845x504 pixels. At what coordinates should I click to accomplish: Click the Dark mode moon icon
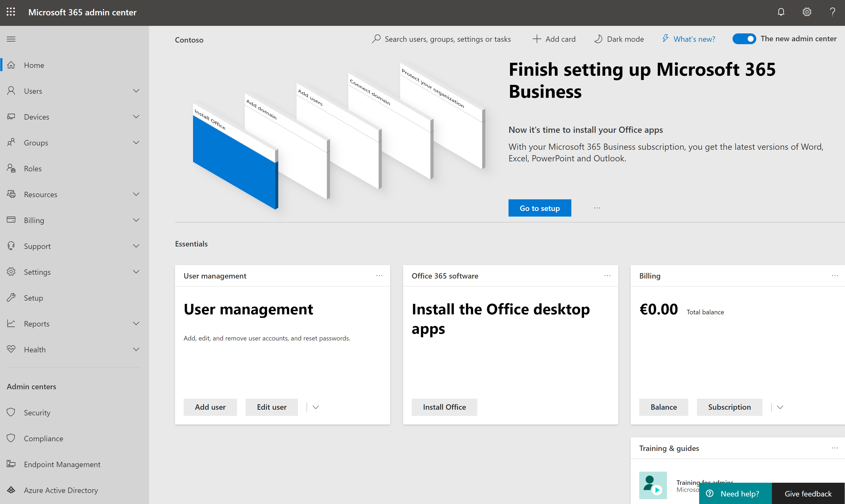598,39
